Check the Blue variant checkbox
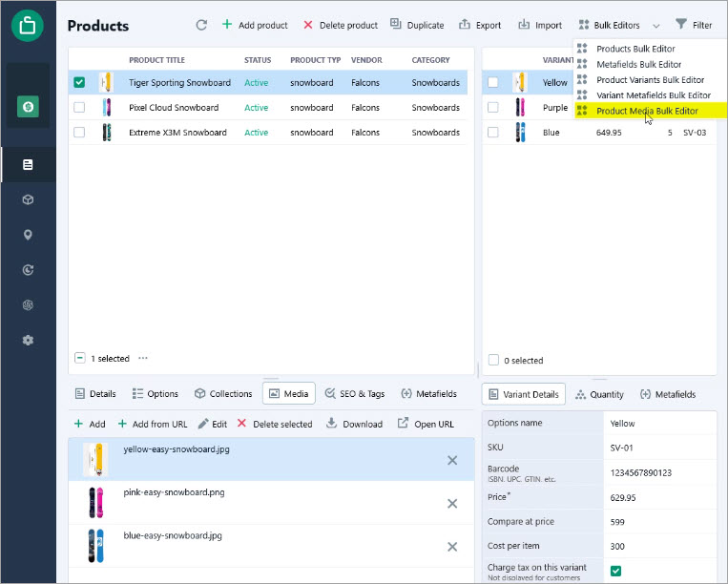 pyautogui.click(x=493, y=133)
